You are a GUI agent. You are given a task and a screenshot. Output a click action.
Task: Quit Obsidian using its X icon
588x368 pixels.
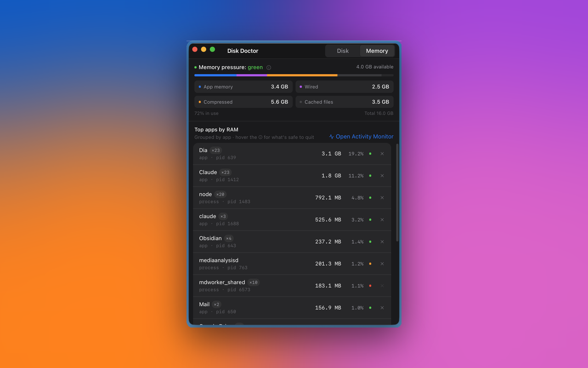(382, 242)
